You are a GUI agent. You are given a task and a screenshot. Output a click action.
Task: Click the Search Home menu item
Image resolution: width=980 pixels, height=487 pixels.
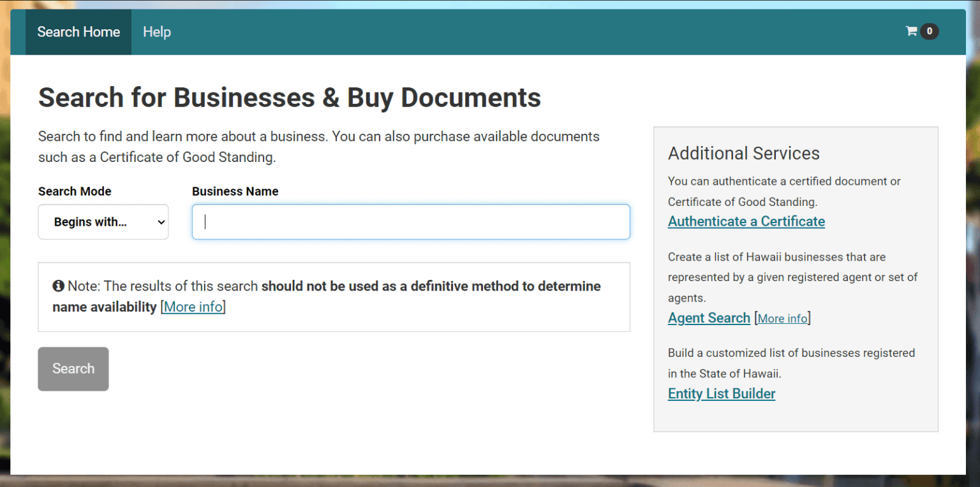[78, 31]
